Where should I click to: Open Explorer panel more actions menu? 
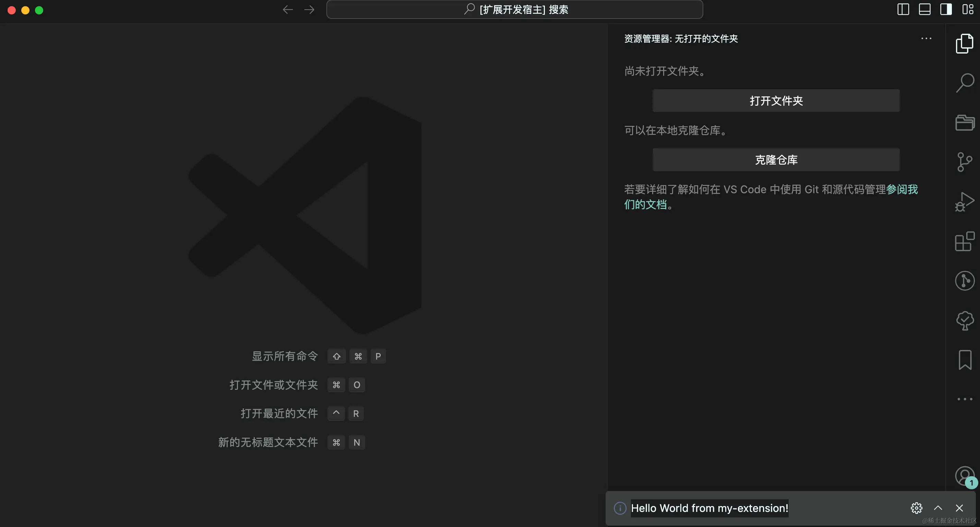(x=926, y=38)
